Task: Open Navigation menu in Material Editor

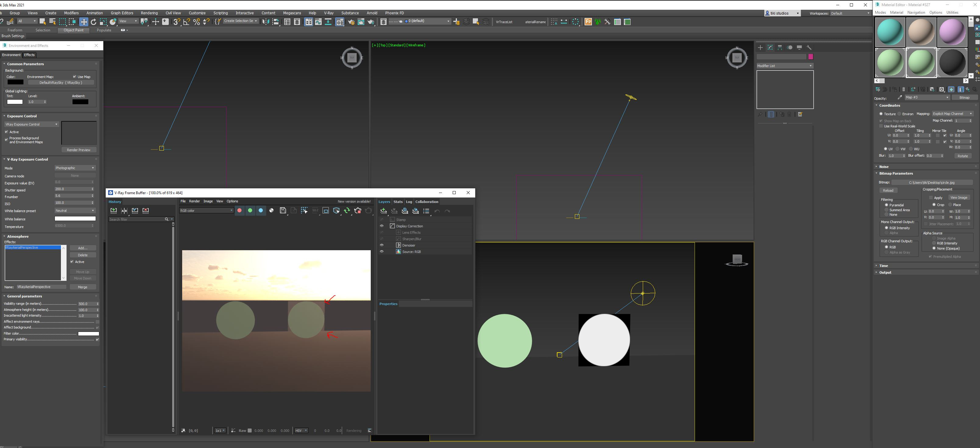Action: 916,12
